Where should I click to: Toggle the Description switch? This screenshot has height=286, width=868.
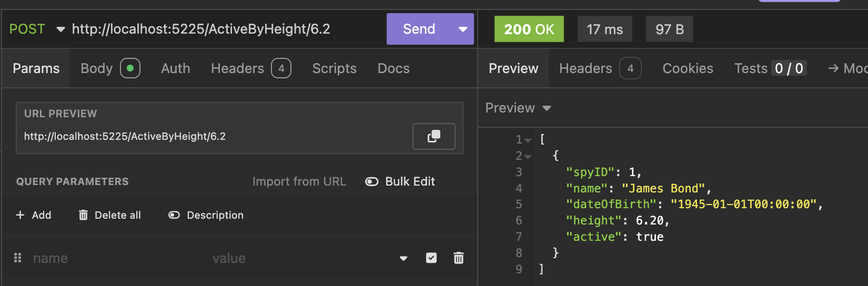(174, 215)
